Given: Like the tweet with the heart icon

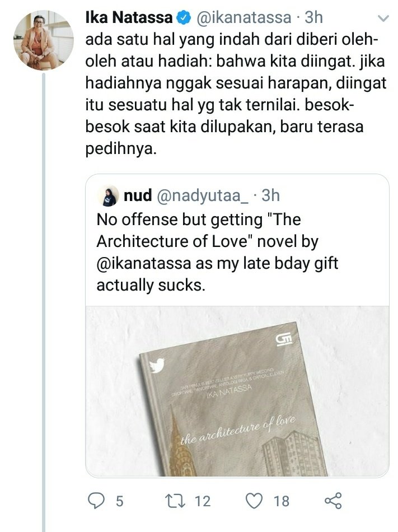Looking at the screenshot, I should [x=254, y=501].
